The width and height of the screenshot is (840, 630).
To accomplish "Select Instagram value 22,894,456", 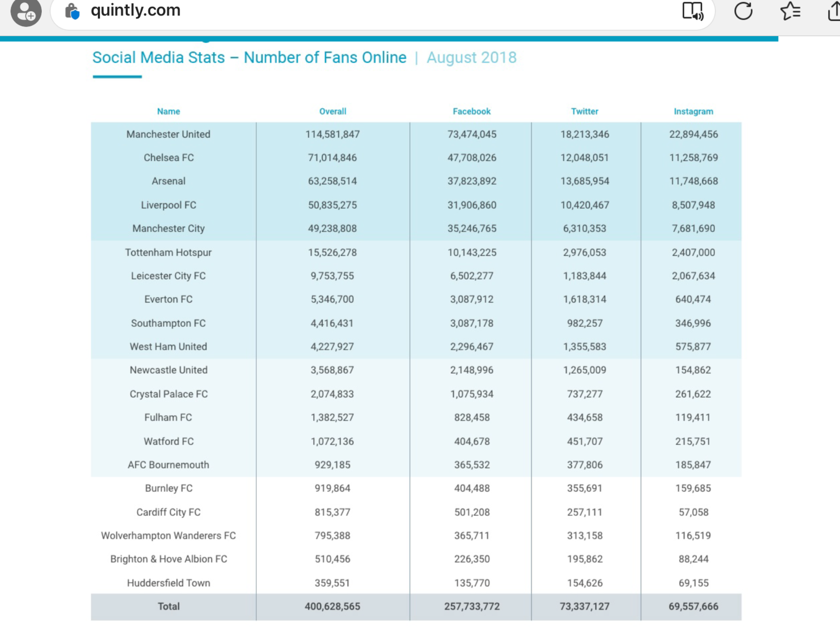I will click(x=693, y=134).
